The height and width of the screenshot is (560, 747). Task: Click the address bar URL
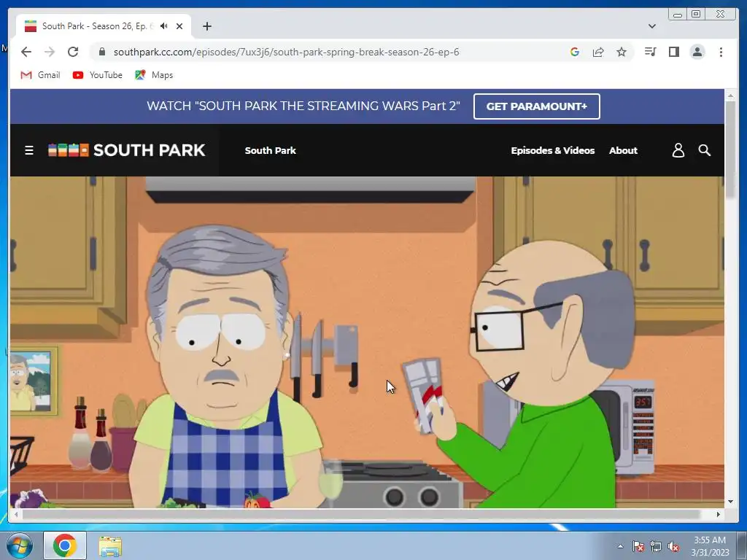click(286, 52)
